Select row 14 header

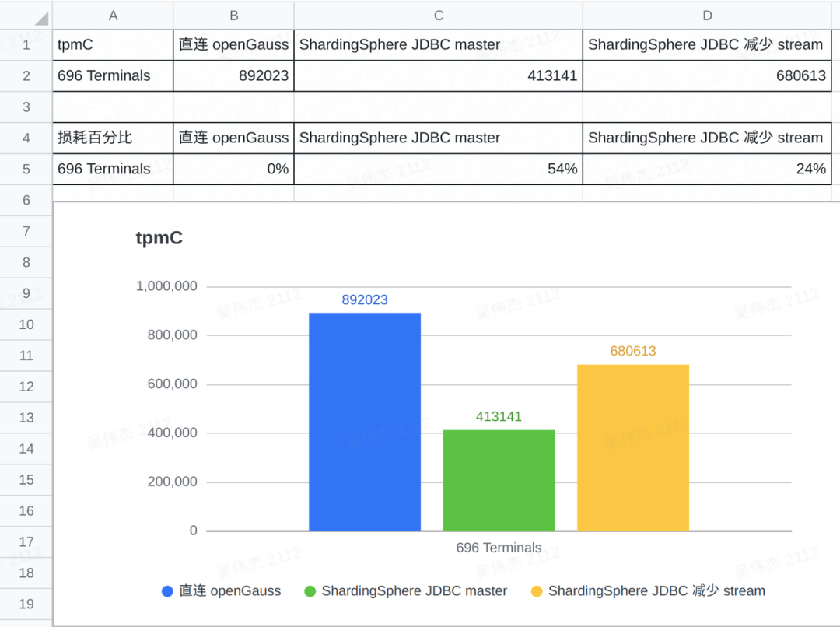point(26,449)
